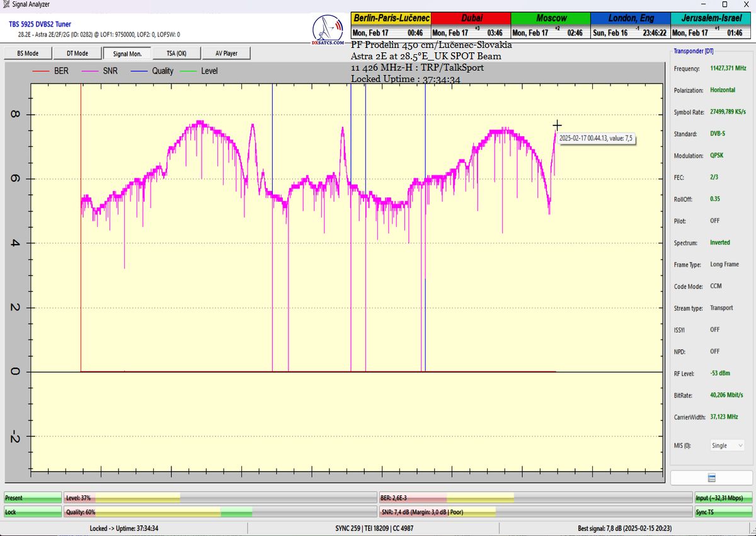Screen dimensions: 756x536
Task: Switch to BS Mode tab
Action: 27,54
